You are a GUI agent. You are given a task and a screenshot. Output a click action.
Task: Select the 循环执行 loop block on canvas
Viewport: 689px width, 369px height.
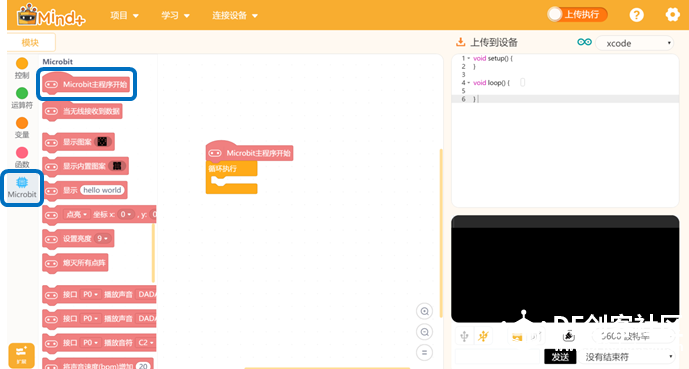(231, 177)
